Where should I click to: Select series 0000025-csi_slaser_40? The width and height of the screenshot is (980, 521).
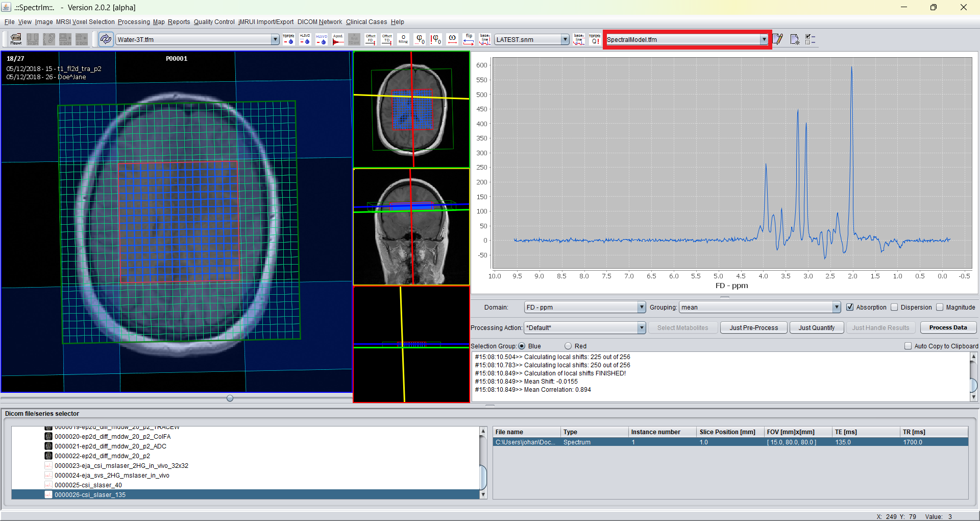(88, 485)
